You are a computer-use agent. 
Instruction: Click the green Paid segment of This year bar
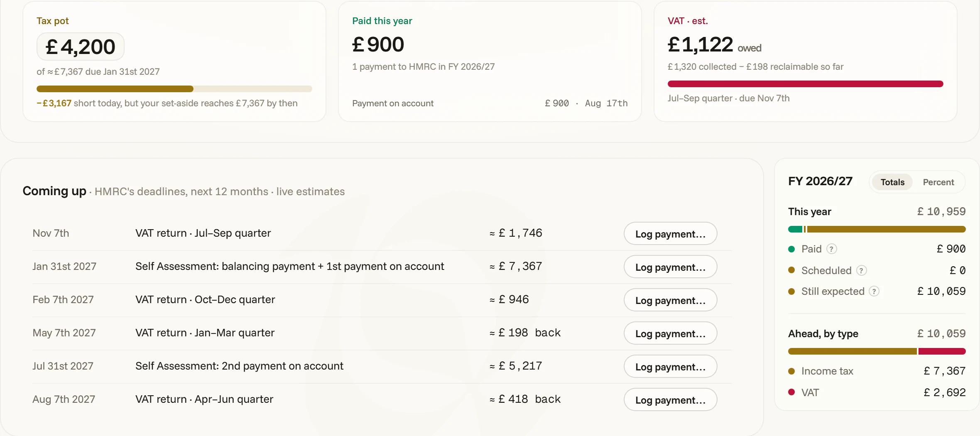pyautogui.click(x=795, y=229)
